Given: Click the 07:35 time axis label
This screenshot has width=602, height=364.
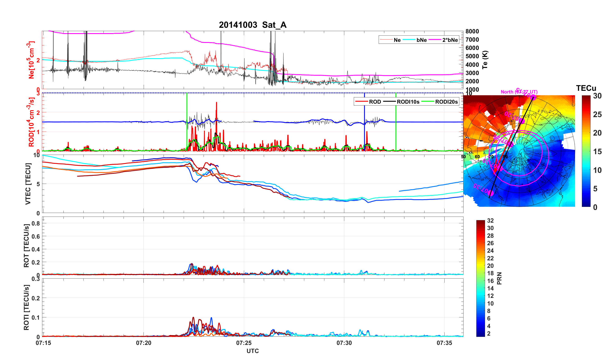Looking at the screenshot, I should [444, 343].
